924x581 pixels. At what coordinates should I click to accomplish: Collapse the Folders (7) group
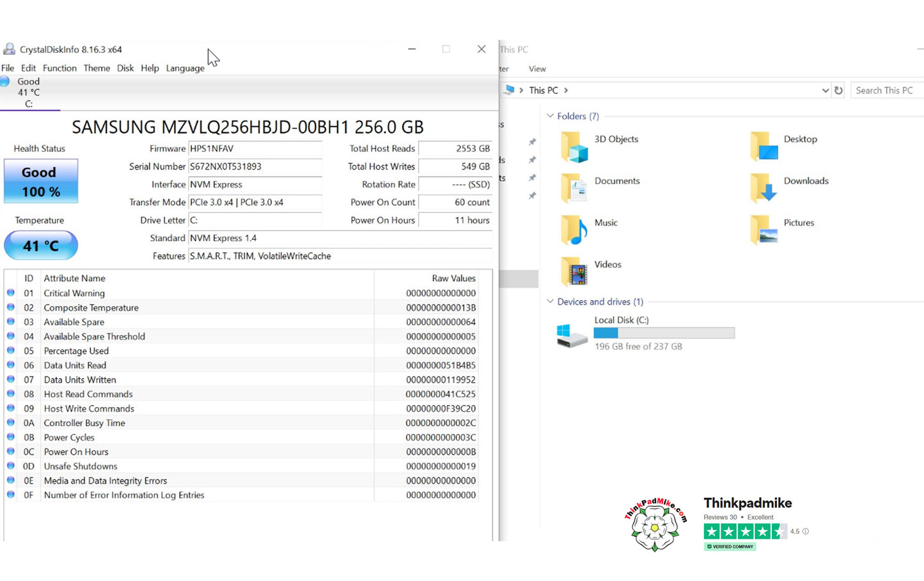point(550,116)
